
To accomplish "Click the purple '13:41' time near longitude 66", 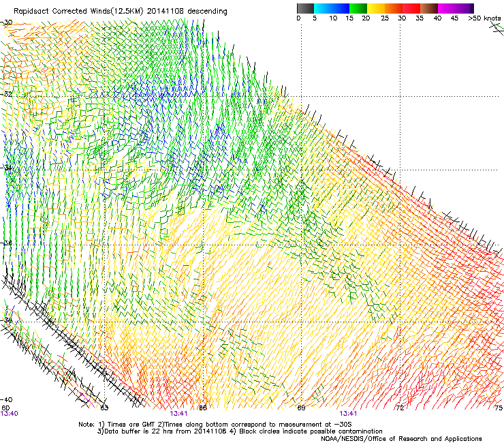I will coord(178,414).
